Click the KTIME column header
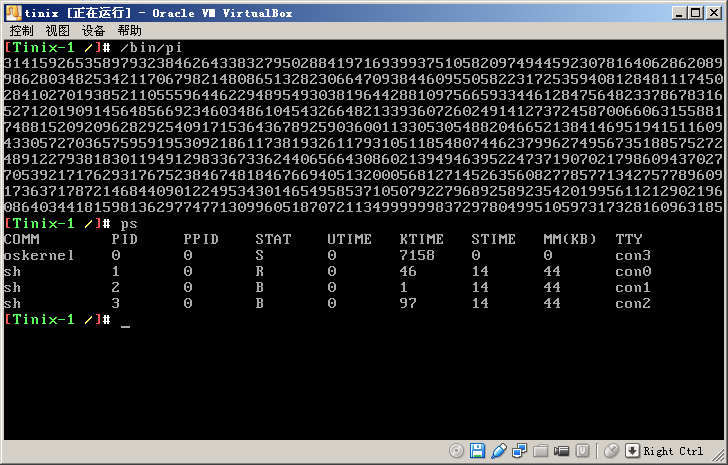The height and width of the screenshot is (465, 728). [x=422, y=239]
